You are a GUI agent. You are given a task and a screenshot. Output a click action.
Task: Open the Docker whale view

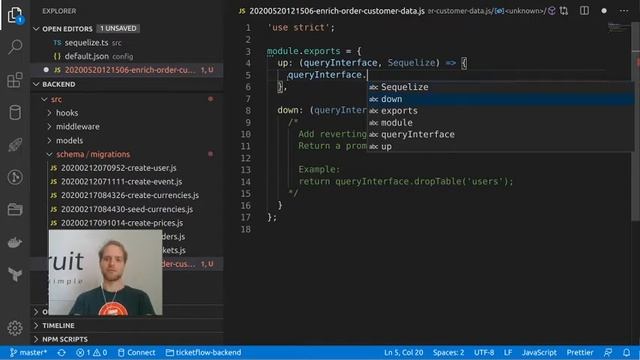click(15, 242)
